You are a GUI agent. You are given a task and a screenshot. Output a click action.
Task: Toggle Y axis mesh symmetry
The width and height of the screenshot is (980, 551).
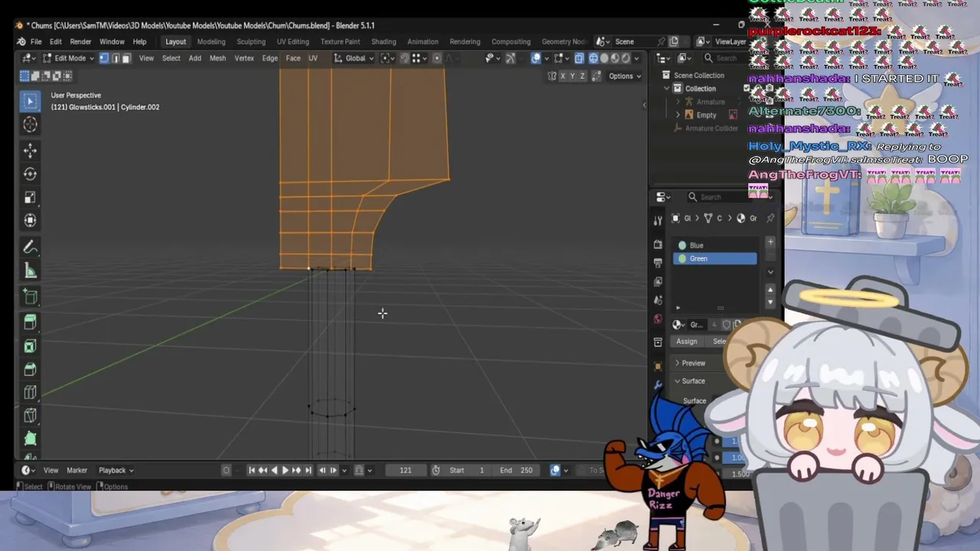(573, 76)
